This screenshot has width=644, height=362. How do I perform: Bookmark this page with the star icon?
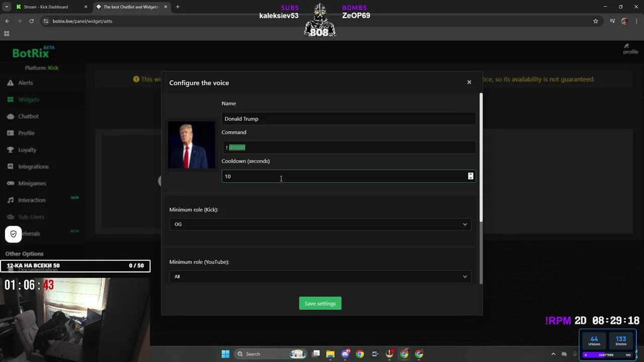click(596, 21)
